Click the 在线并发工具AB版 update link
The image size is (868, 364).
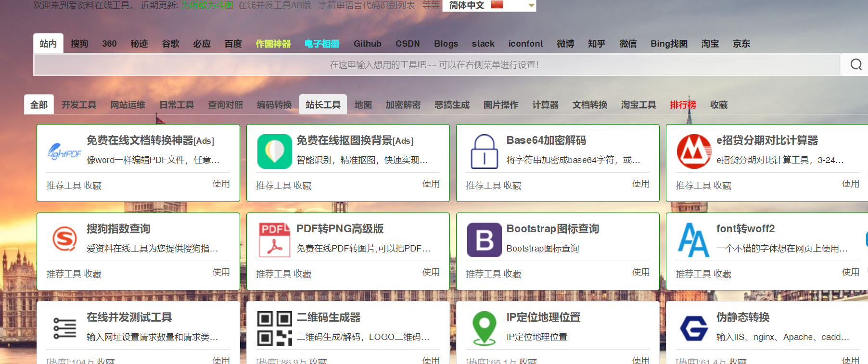pyautogui.click(x=275, y=5)
